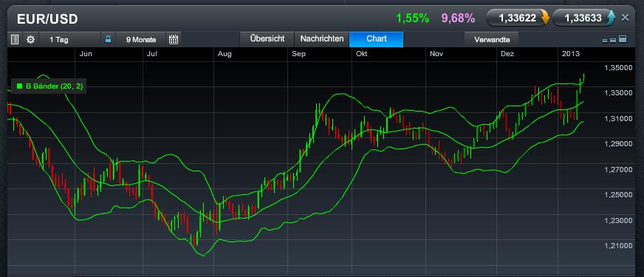Open the 9 Monate range dropdown
644x277 pixels.
click(141, 40)
